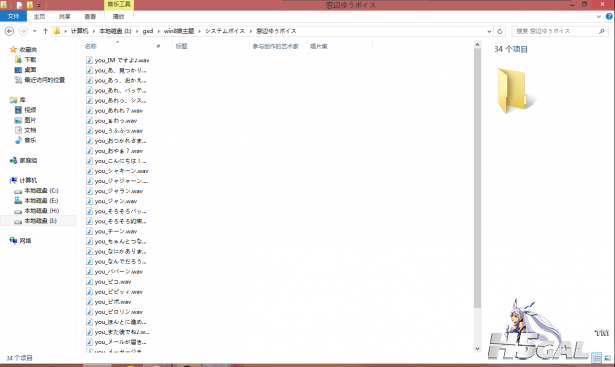Viewport: 615px width, 367px height.
Task: Select the 播放 ribbon tab
Action: click(118, 16)
